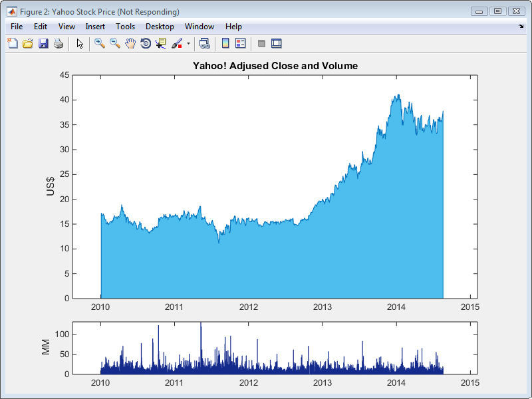Select the Zoom Out tool
The image size is (532, 399).
pyautogui.click(x=114, y=43)
